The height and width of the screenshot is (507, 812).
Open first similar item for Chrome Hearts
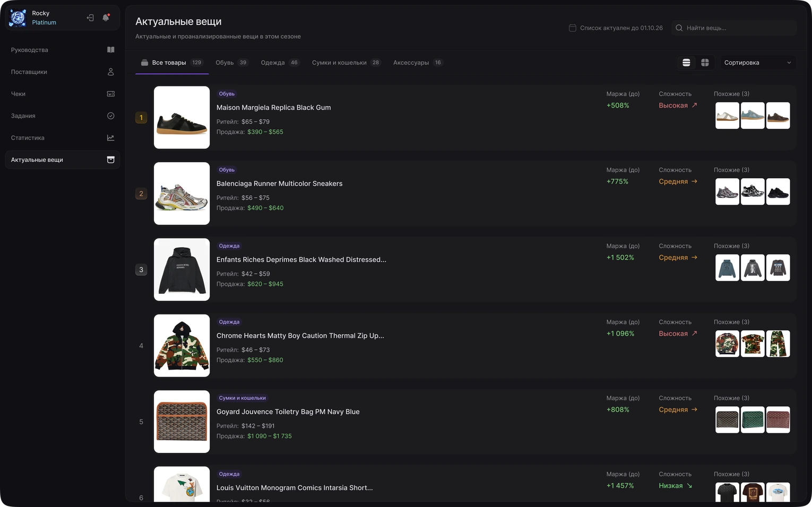727,344
